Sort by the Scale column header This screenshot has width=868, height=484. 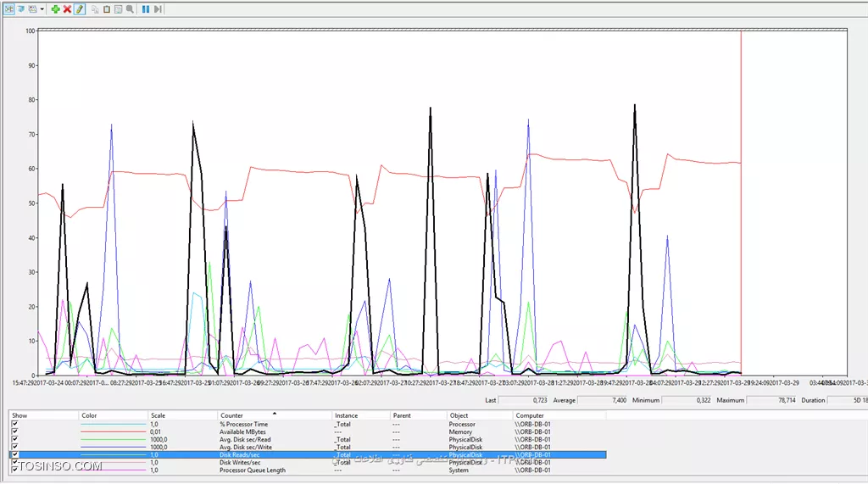[183, 415]
